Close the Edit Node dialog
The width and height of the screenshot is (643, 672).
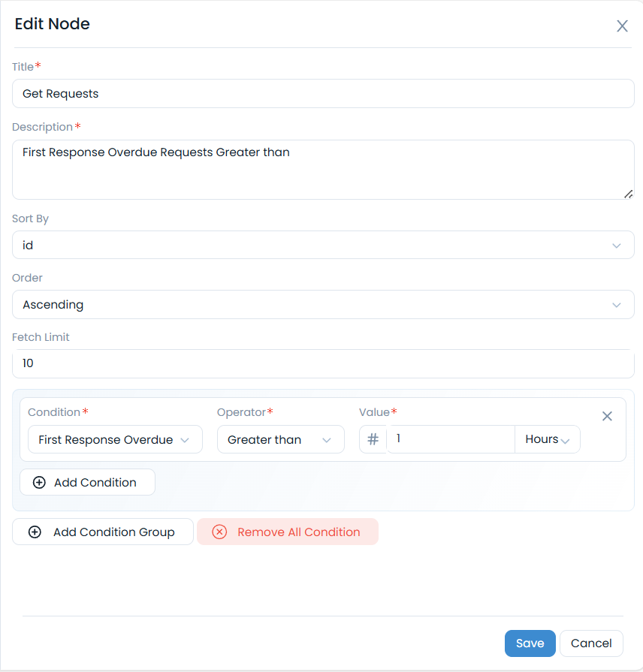pyautogui.click(x=622, y=26)
